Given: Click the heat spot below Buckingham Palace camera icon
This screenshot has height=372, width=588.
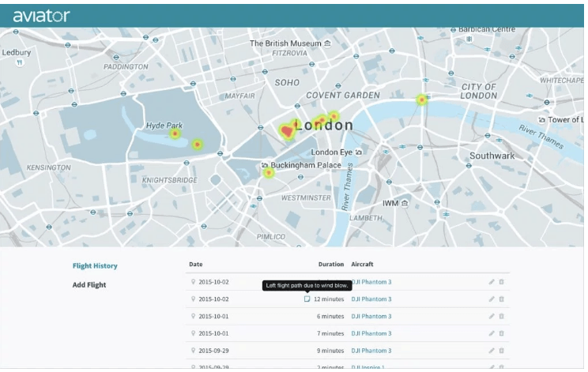Looking at the screenshot, I should pyautogui.click(x=269, y=173).
